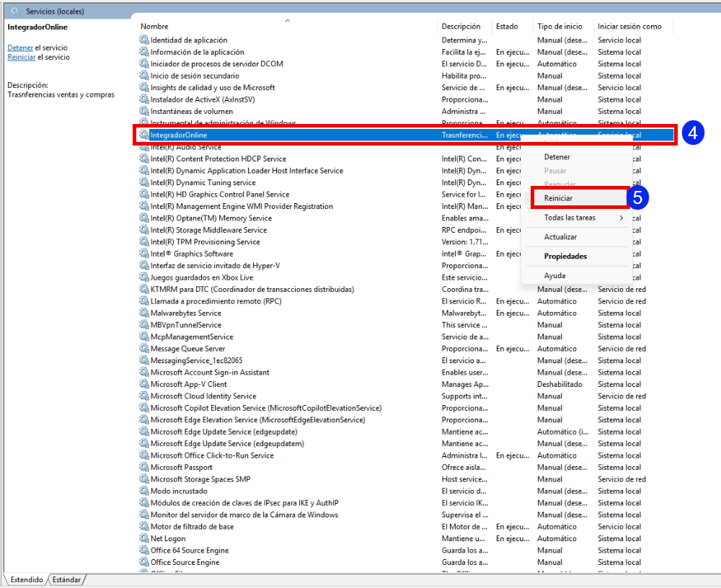This screenshot has width=721, height=588.
Task: Click the gear icon for Juegos guardados en Xbox Live
Action: click(144, 277)
